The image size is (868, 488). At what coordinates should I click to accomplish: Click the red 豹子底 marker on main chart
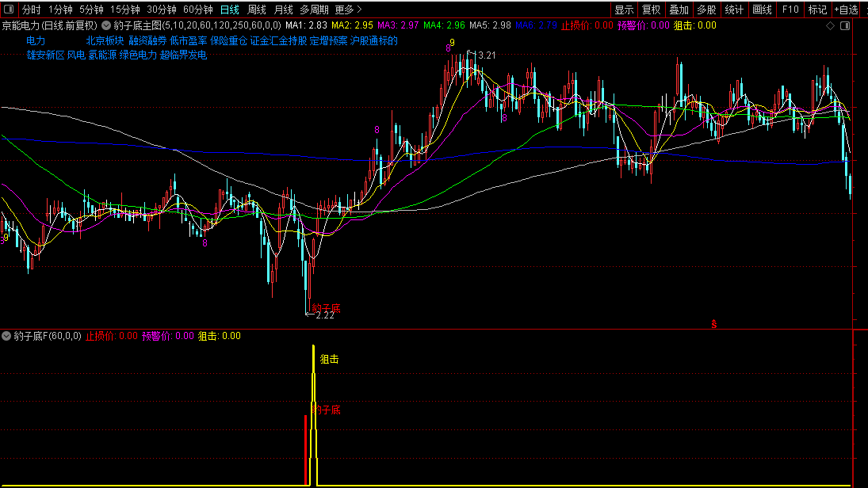coord(326,307)
